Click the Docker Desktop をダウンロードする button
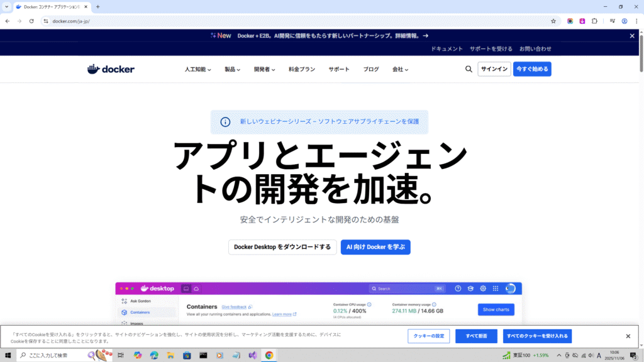644x362 pixels. click(282, 247)
